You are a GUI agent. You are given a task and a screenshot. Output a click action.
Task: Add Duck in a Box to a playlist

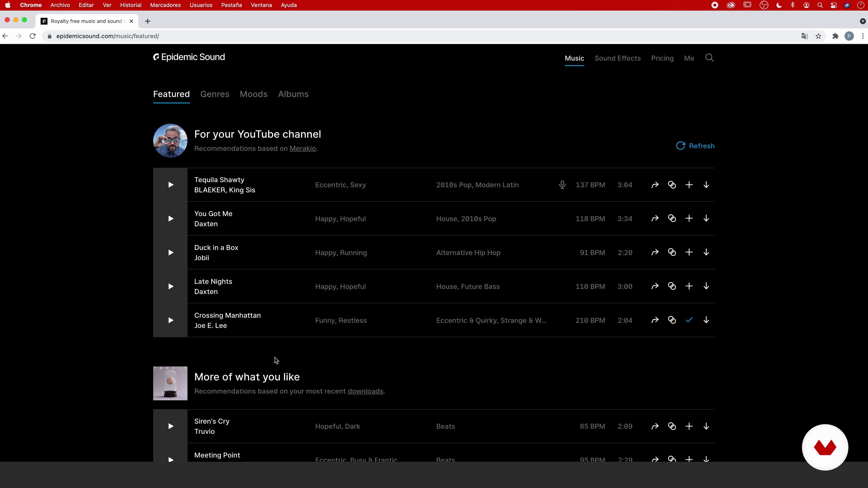click(x=689, y=252)
